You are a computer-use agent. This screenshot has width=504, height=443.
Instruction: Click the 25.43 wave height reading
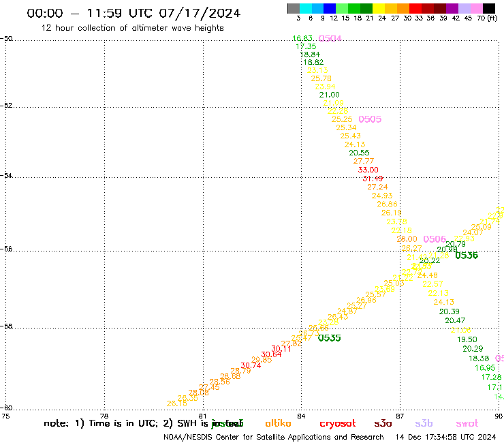tap(350, 136)
